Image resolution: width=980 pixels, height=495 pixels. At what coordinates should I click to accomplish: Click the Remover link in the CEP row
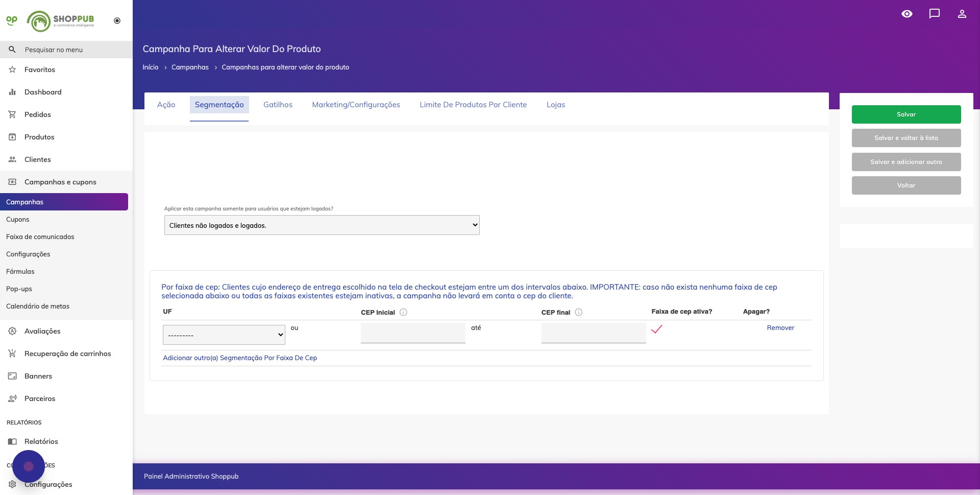(780, 328)
